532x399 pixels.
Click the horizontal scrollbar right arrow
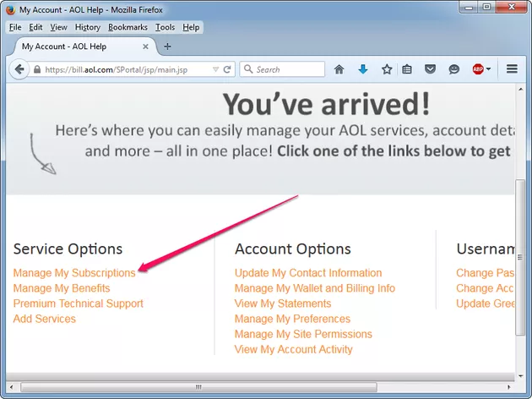[508, 387]
